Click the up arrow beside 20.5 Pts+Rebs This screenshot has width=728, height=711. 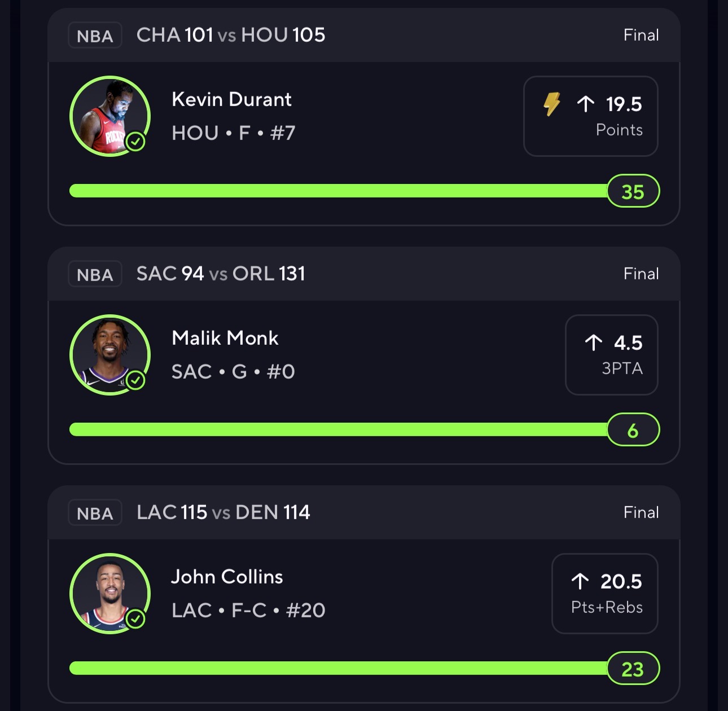click(580, 581)
